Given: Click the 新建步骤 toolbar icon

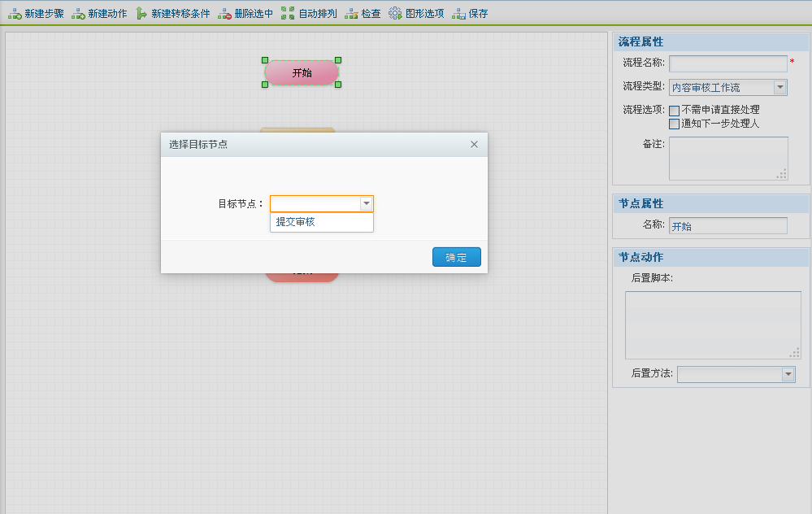Looking at the screenshot, I should [x=15, y=14].
